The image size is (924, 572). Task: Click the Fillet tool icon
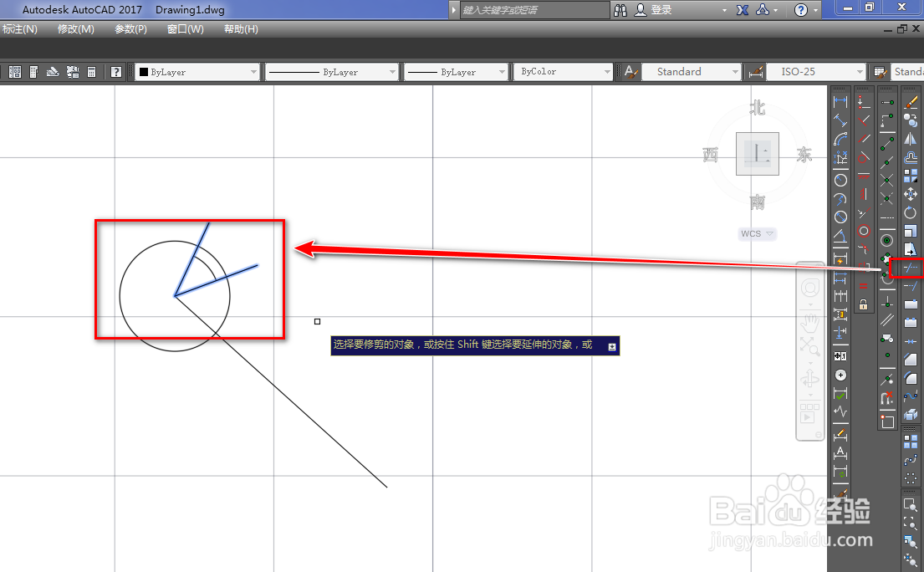click(x=911, y=378)
